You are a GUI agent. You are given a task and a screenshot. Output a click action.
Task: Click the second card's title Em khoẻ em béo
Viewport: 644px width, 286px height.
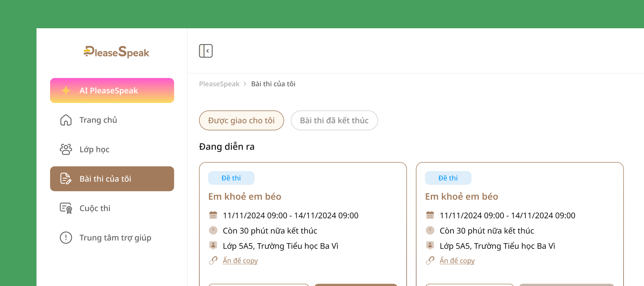[x=462, y=197]
